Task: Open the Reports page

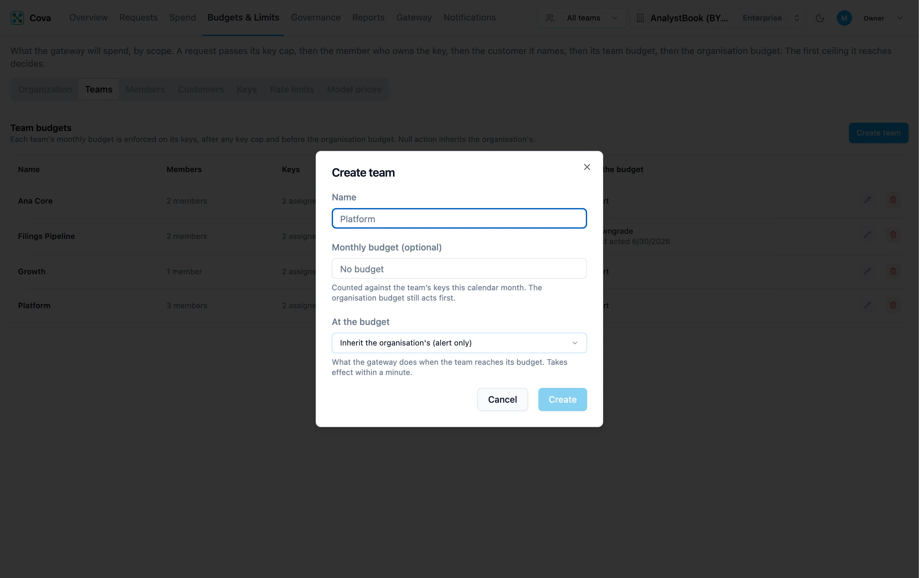Action: [x=368, y=18]
